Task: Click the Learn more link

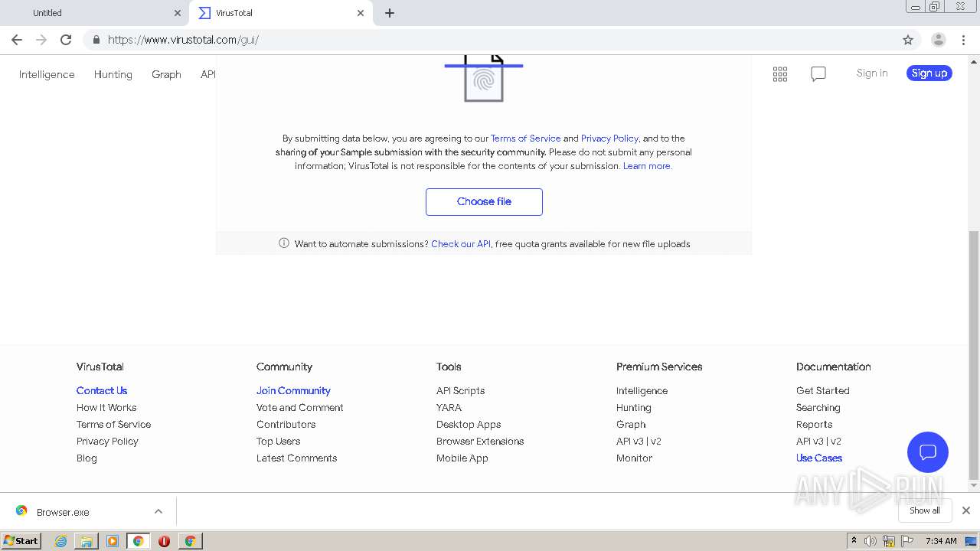Action: [x=648, y=166]
